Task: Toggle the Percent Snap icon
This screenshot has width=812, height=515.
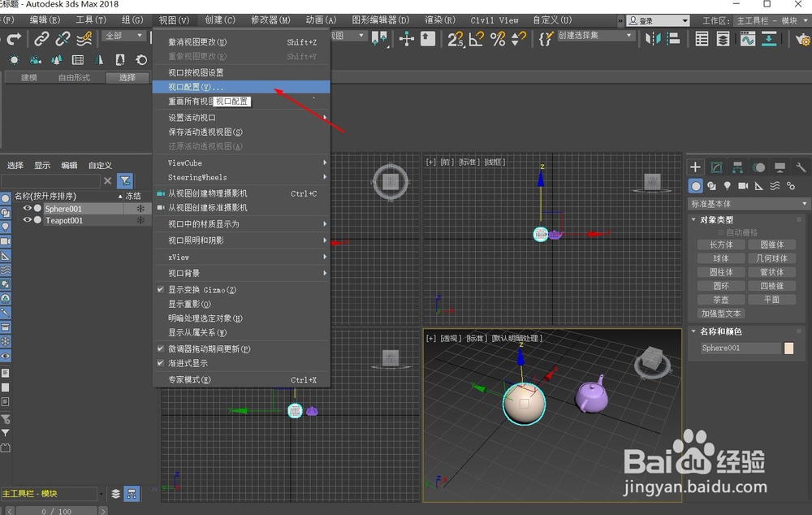Action: tap(498, 39)
